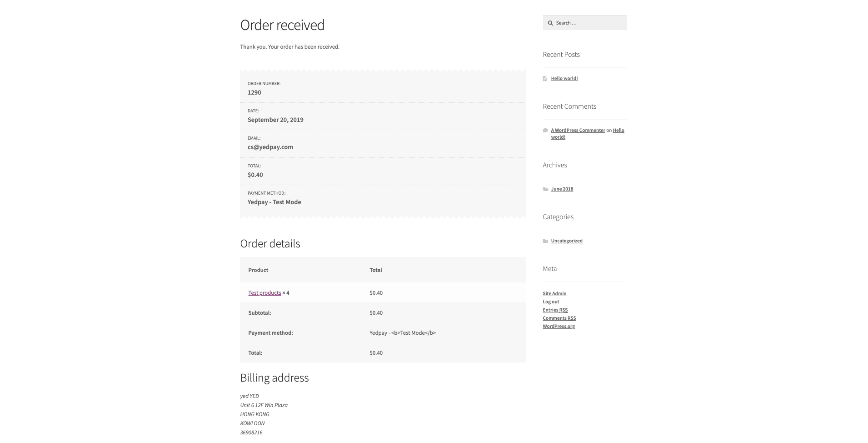Click the Billing address heading
868x443 pixels.
click(274, 378)
